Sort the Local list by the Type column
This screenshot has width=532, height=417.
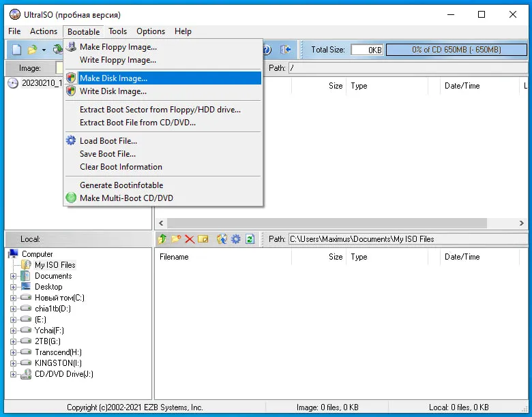[x=387, y=257]
